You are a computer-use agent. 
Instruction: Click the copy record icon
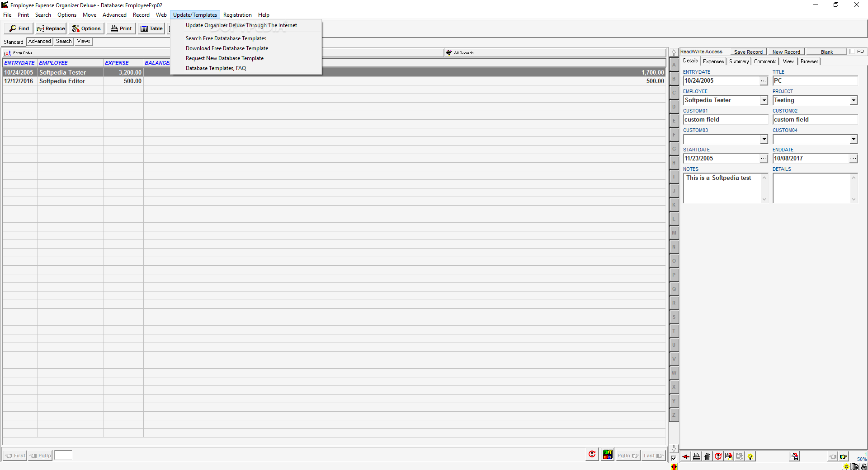[x=729, y=456]
